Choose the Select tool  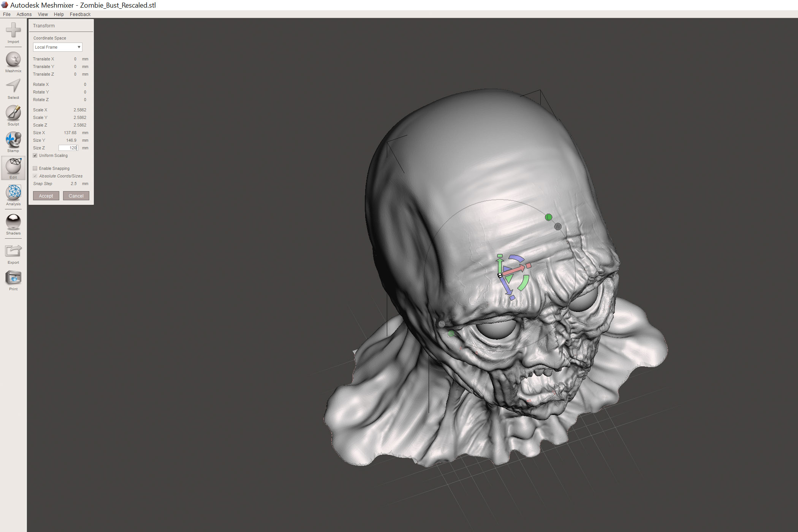(13, 87)
